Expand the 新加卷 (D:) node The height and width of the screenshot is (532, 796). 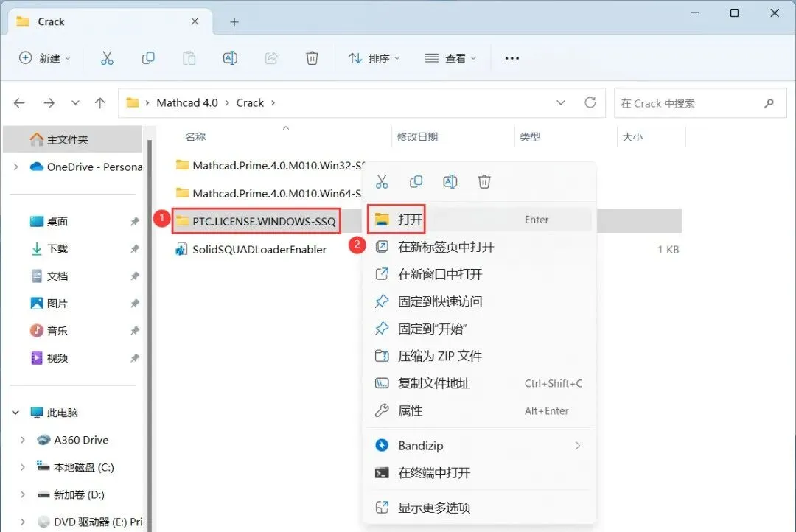[x=23, y=495]
